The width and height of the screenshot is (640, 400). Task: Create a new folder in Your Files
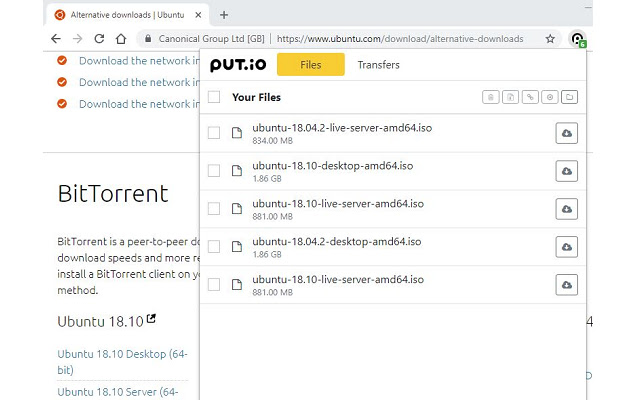[569, 97]
